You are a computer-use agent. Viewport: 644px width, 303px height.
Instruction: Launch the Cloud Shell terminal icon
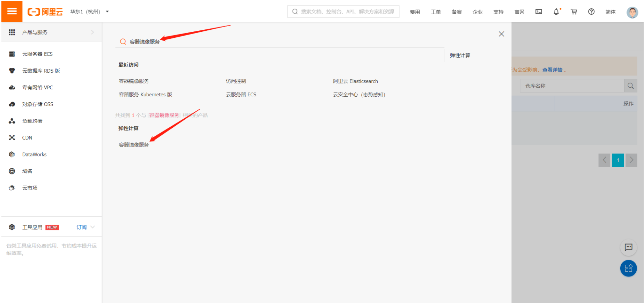pyautogui.click(x=539, y=12)
